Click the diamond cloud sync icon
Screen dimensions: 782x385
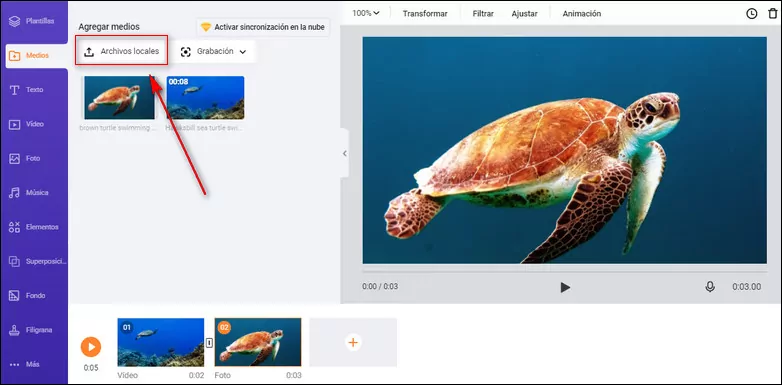click(x=206, y=27)
